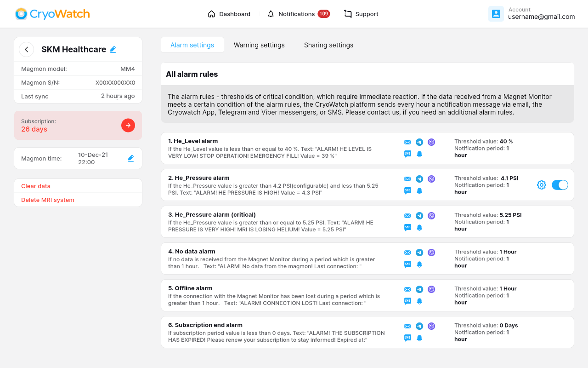The image size is (588, 368).
Task: Click threshold value '40 %'
Action: coord(506,141)
